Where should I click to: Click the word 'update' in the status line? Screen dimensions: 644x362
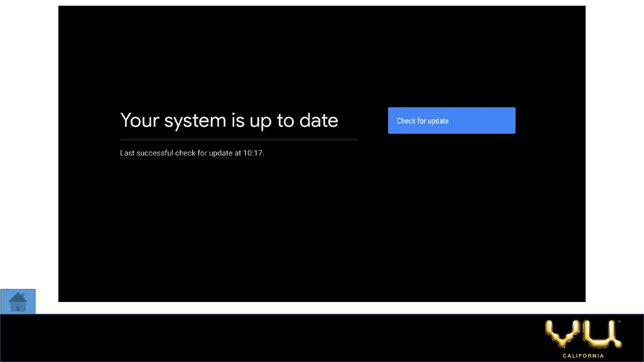(x=220, y=153)
